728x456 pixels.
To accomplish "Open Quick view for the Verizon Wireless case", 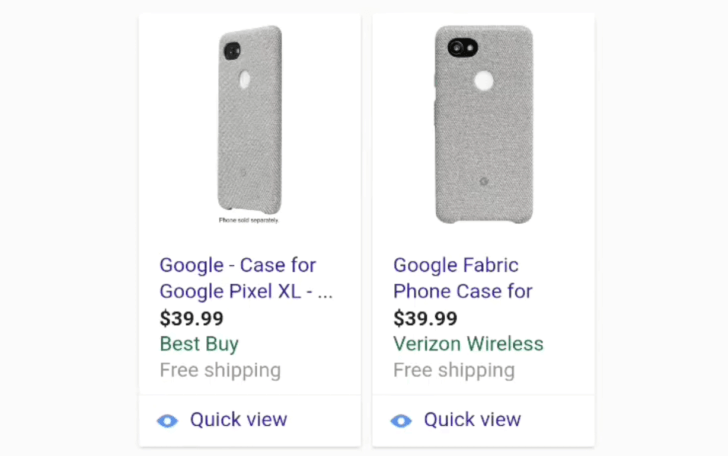I will (472, 420).
